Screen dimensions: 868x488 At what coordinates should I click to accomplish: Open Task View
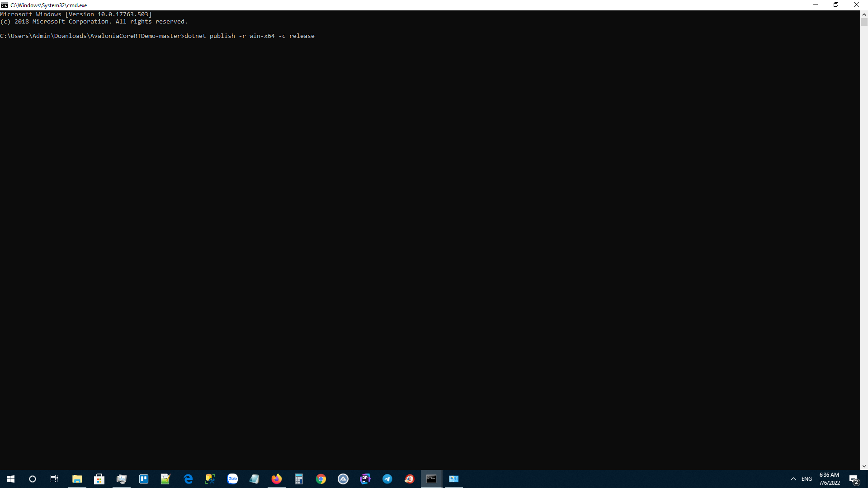tap(54, 479)
